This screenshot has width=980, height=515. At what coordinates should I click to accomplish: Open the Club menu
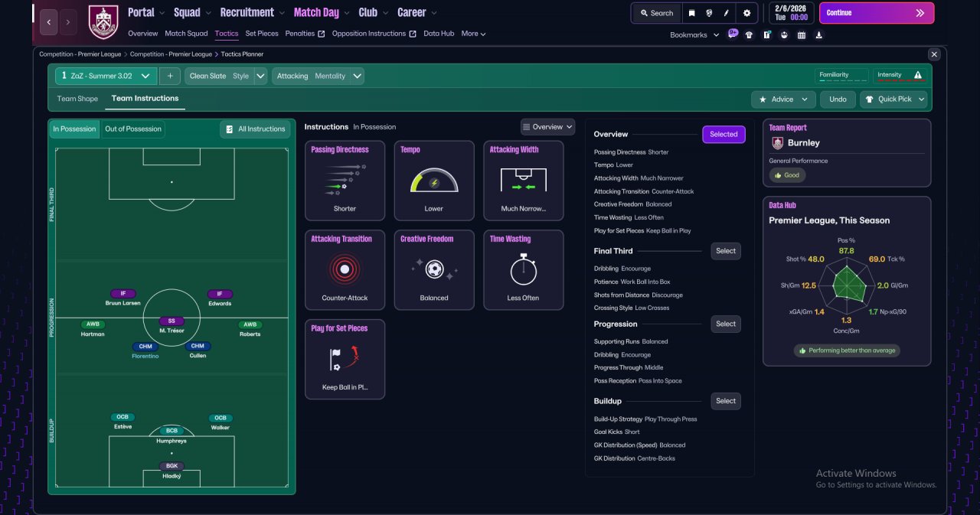pyautogui.click(x=373, y=12)
